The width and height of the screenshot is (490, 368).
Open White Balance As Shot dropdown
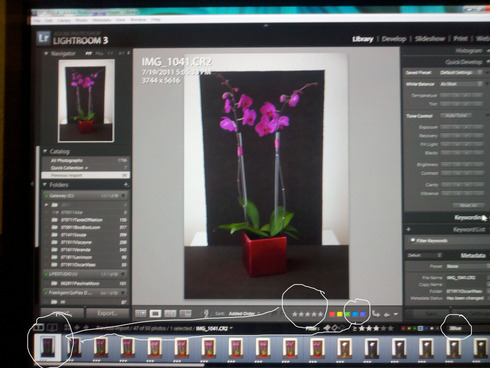pos(461,84)
